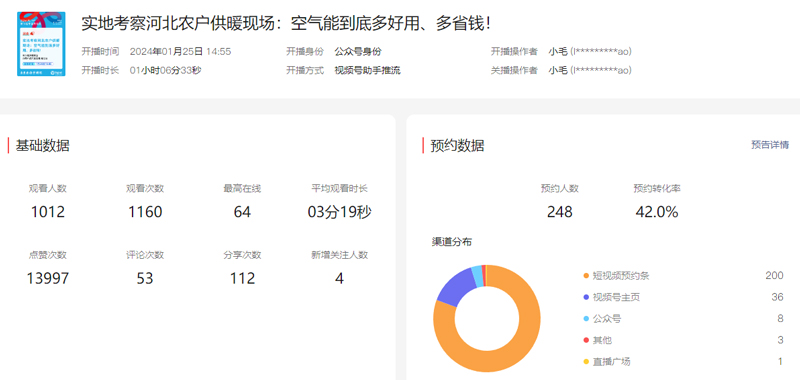
Task: Click the 预约转化率 value 42.0%
Action: [657, 212]
